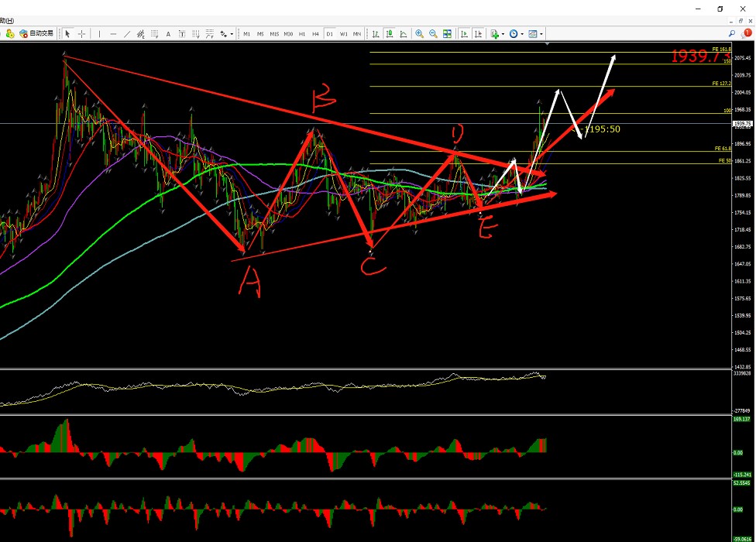
Task: Select the text label tool
Action: pyautogui.click(x=182, y=34)
